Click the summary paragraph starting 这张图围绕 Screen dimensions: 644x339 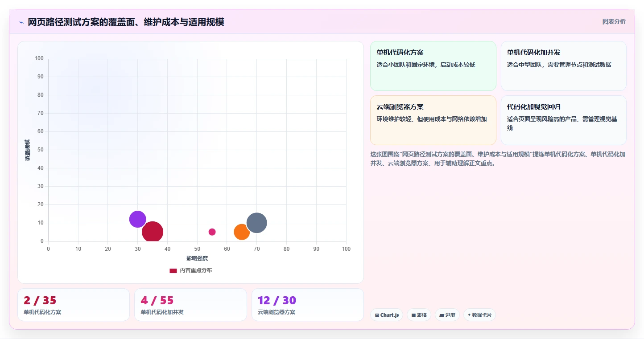(498, 159)
